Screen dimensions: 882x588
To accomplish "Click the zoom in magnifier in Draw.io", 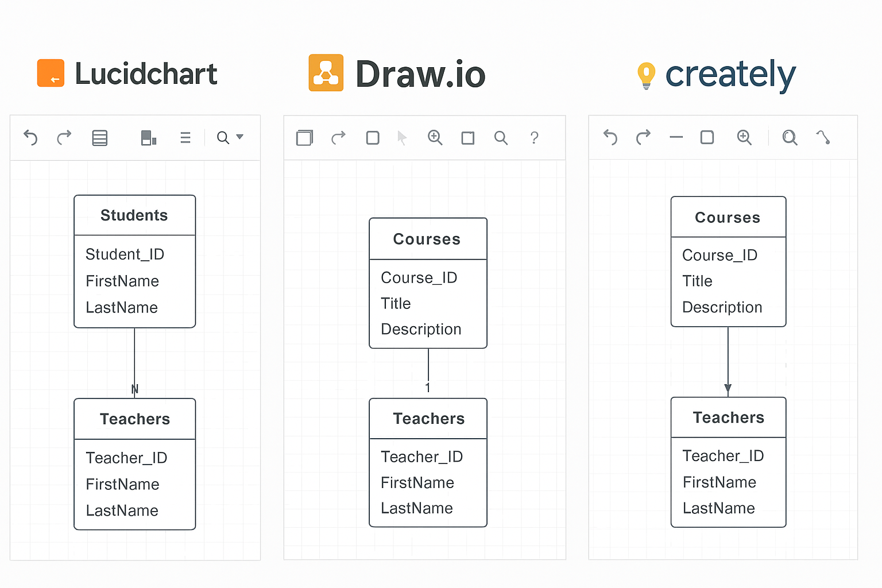I will tap(435, 138).
